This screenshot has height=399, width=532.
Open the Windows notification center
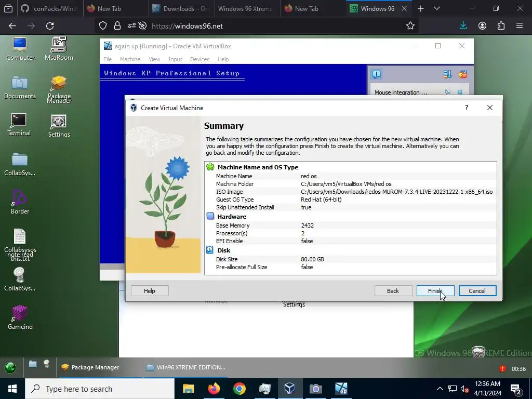516,389
